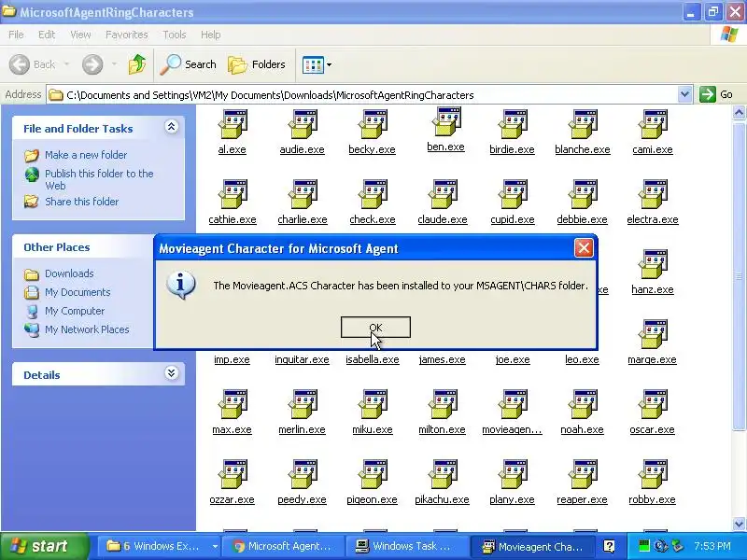
Task: Select the marge.exe file icon
Action: tap(653, 335)
